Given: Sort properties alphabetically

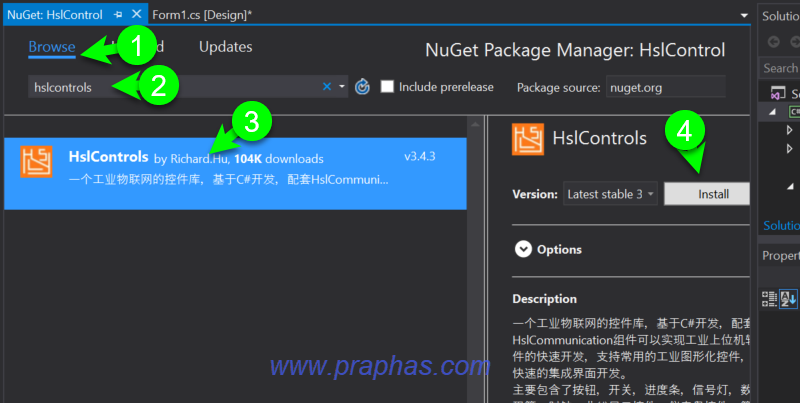Looking at the screenshot, I should (788, 299).
